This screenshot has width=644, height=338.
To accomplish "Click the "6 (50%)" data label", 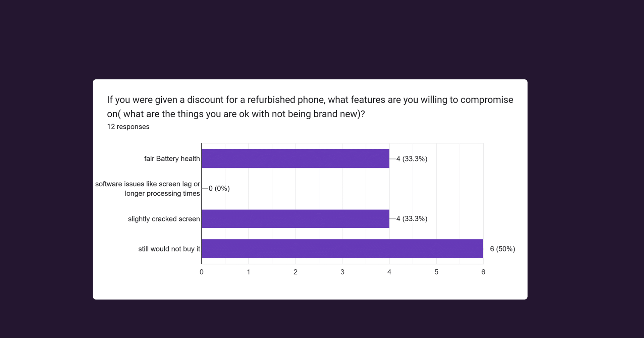I will point(502,249).
